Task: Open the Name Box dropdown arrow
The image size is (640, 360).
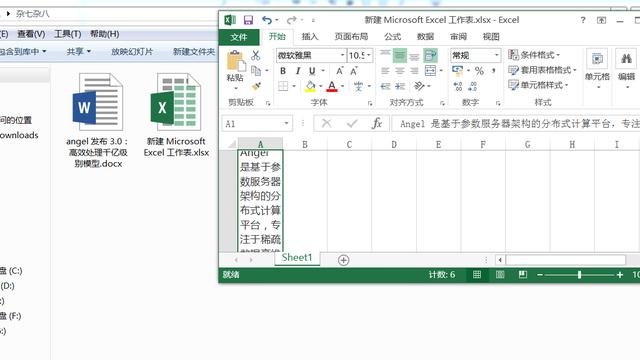Action: coord(287,123)
